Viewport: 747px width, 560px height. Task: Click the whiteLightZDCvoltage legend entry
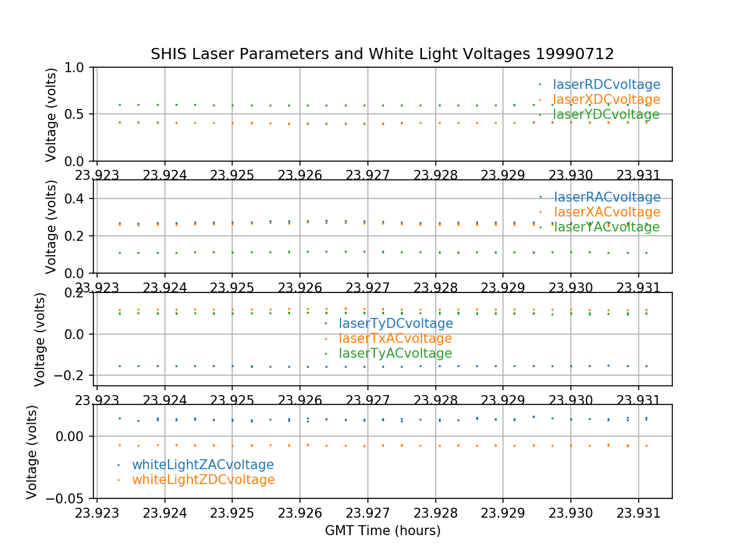tap(203, 480)
